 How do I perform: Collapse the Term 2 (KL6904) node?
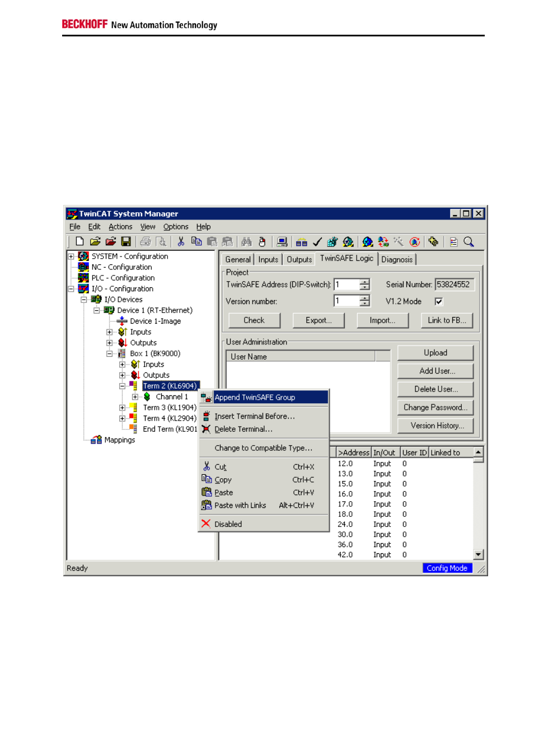click(x=122, y=386)
